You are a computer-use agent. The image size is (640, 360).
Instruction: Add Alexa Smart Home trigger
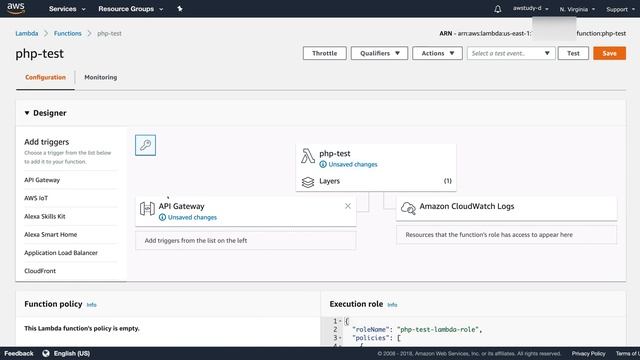pos(50,234)
